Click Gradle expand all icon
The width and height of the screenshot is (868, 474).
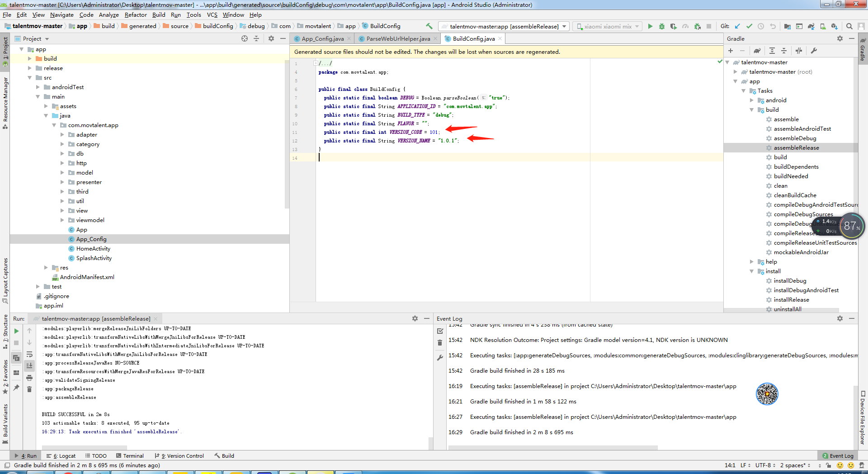click(x=772, y=51)
